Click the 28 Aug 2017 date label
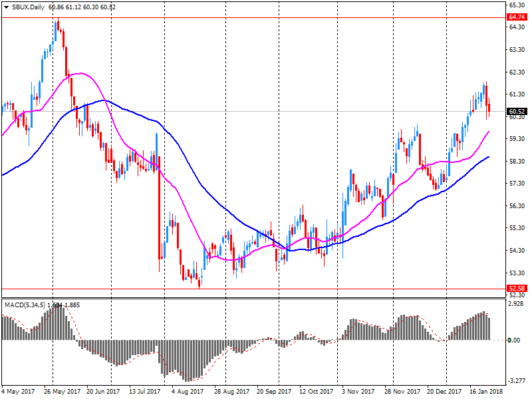 click(231, 392)
